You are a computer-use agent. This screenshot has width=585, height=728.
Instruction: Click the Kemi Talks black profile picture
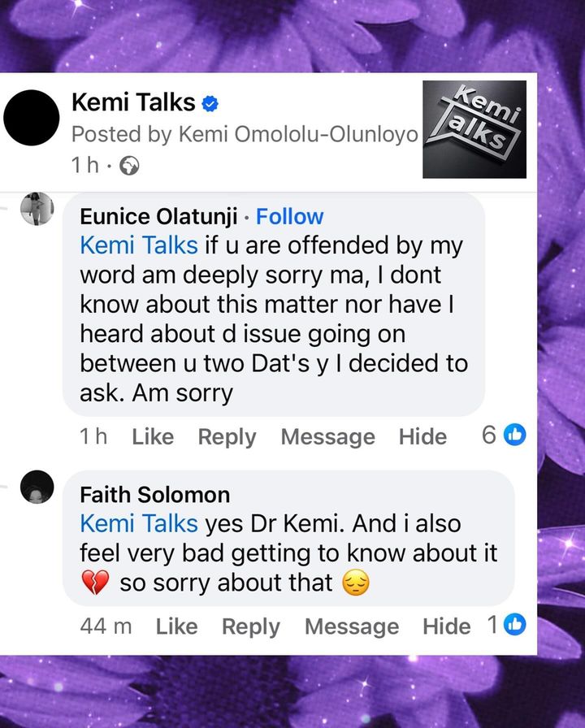pos(32,119)
